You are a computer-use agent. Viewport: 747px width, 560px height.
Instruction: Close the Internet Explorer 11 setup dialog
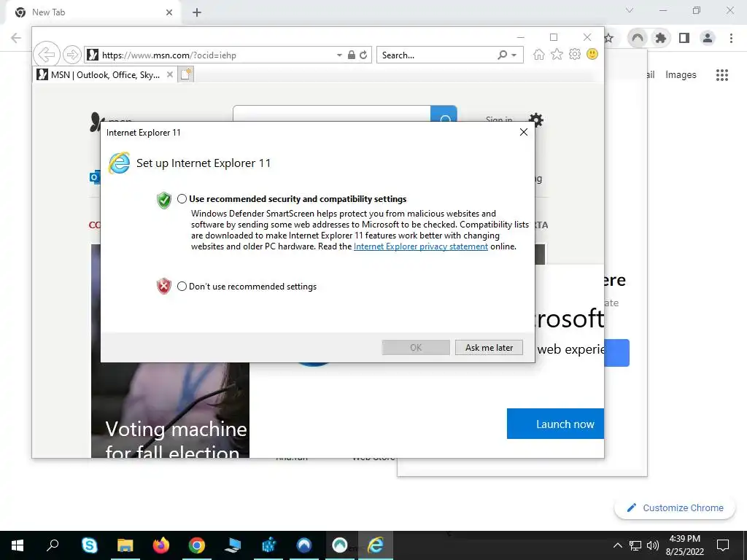pyautogui.click(x=524, y=132)
